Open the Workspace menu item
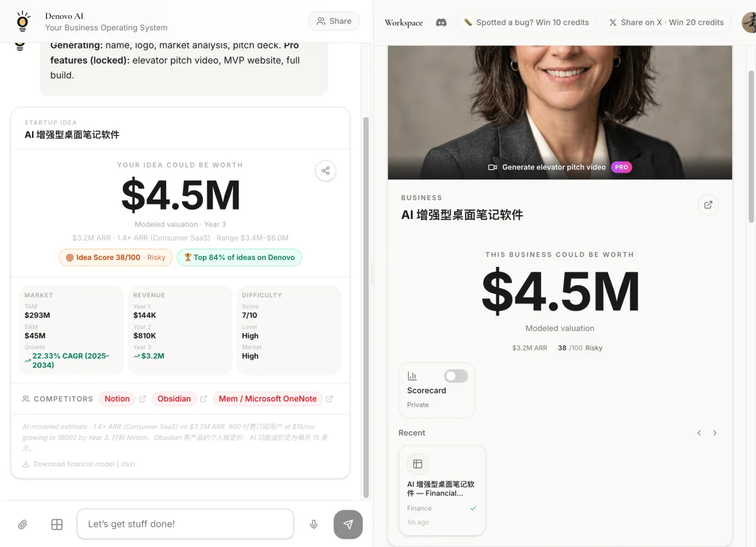The image size is (756, 547). (404, 23)
